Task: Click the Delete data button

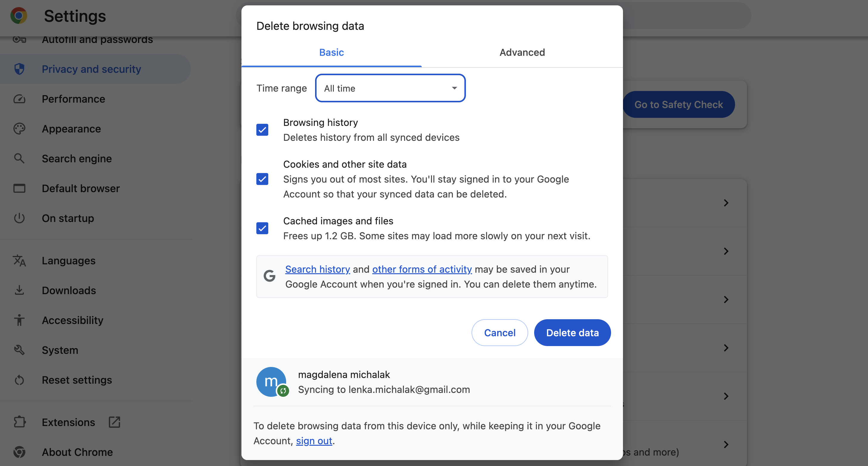Action: click(572, 332)
